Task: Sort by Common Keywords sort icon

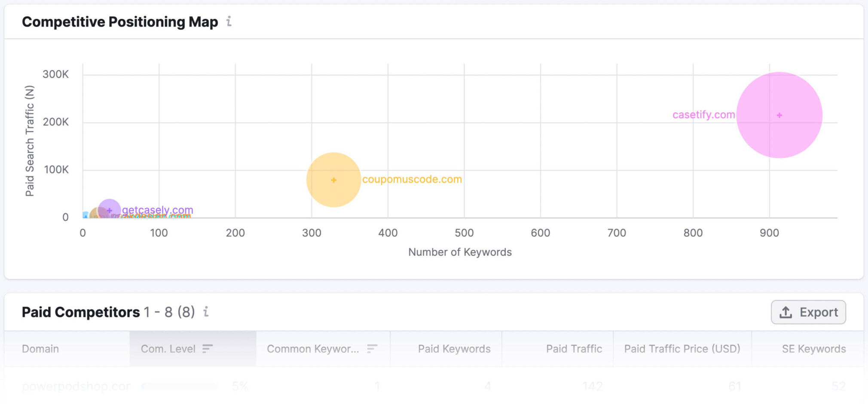Action: point(372,349)
